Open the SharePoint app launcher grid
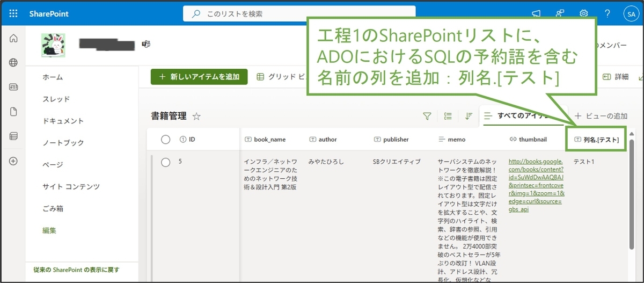Image resolution: width=644 pixels, height=283 pixels. pos(13,13)
